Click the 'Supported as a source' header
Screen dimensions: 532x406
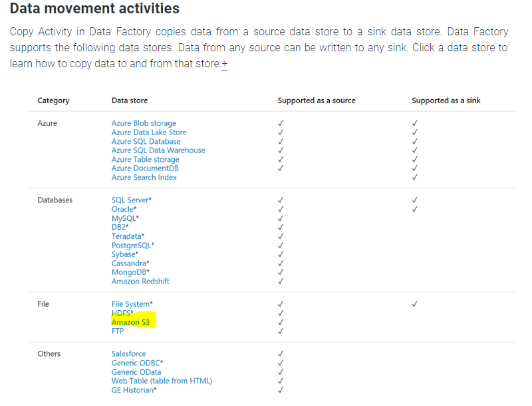point(317,101)
